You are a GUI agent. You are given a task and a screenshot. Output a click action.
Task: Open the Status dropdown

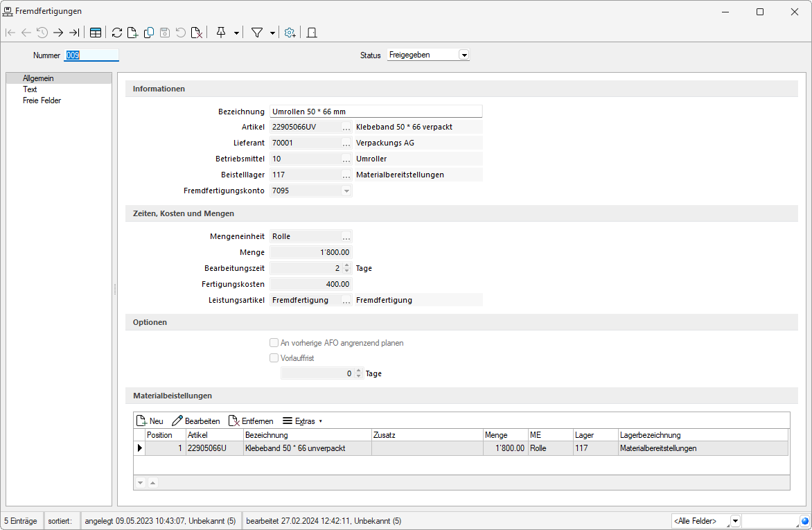[x=464, y=55]
